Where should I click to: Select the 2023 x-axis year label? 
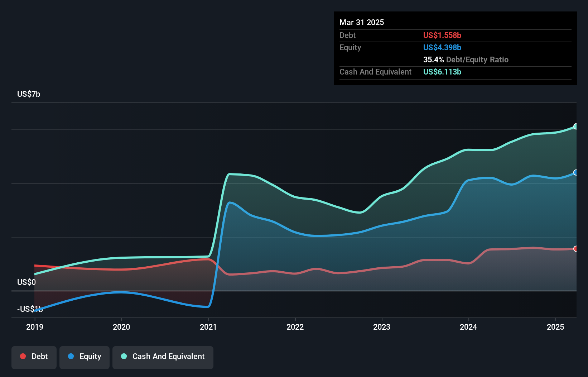pyautogui.click(x=382, y=327)
